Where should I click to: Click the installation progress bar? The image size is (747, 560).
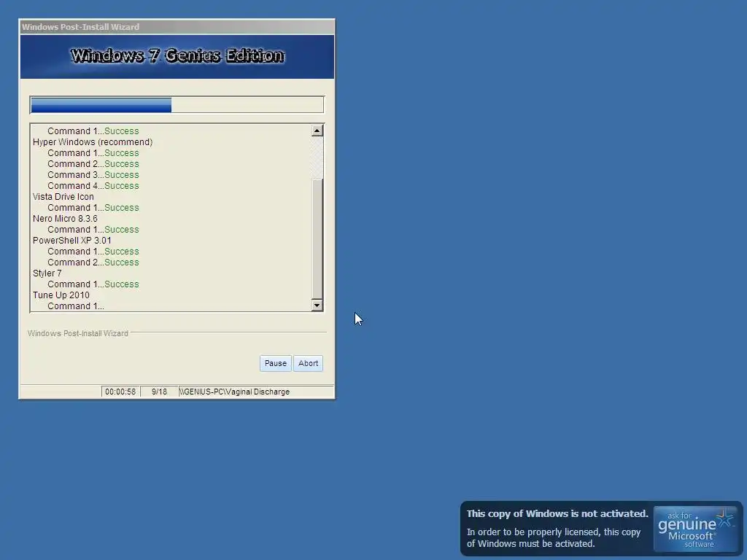tap(177, 105)
